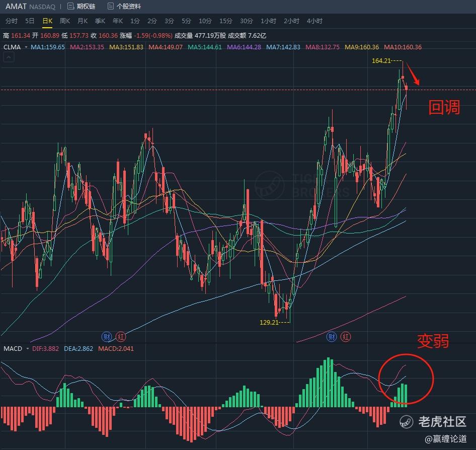The width and height of the screenshot is (476, 450).
Task: Click the 收 160.36 close value
Action: point(104,36)
